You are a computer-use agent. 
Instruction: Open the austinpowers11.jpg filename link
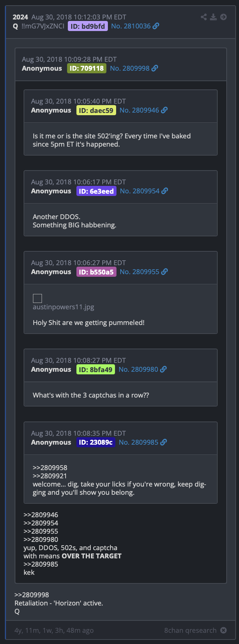click(x=63, y=307)
